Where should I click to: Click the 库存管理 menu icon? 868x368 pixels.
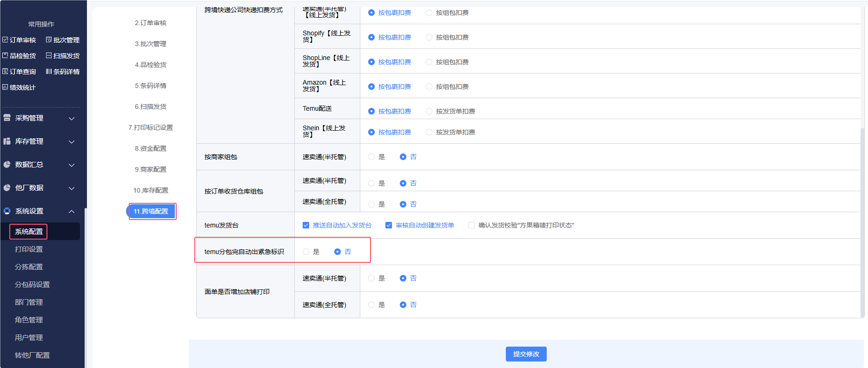click(7, 141)
